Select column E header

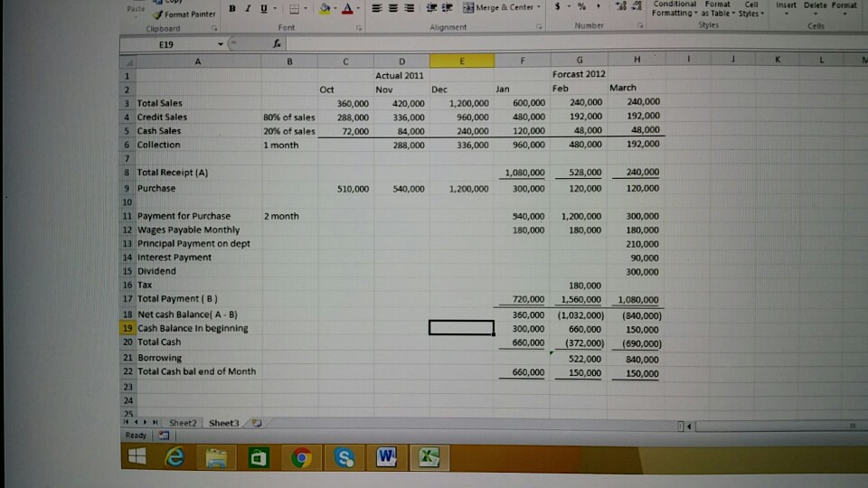coord(462,61)
